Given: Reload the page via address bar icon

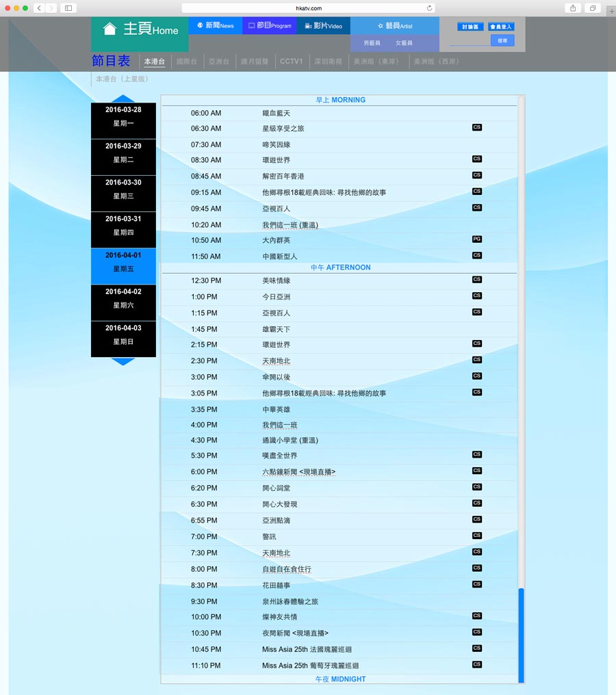Looking at the screenshot, I should coord(429,8).
